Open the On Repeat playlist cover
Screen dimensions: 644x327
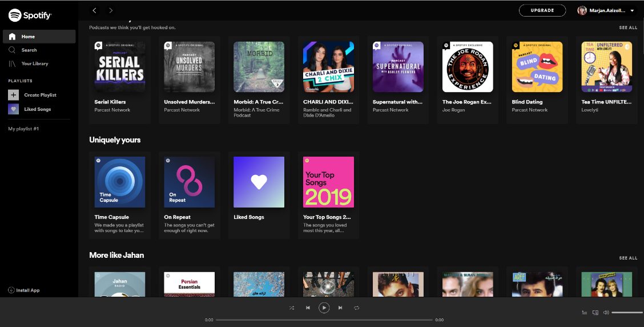coord(190,182)
